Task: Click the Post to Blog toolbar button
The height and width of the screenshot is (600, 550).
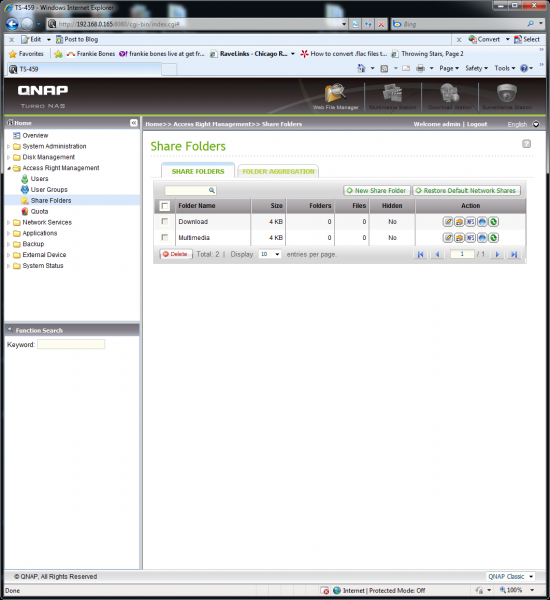Action: tap(77, 39)
